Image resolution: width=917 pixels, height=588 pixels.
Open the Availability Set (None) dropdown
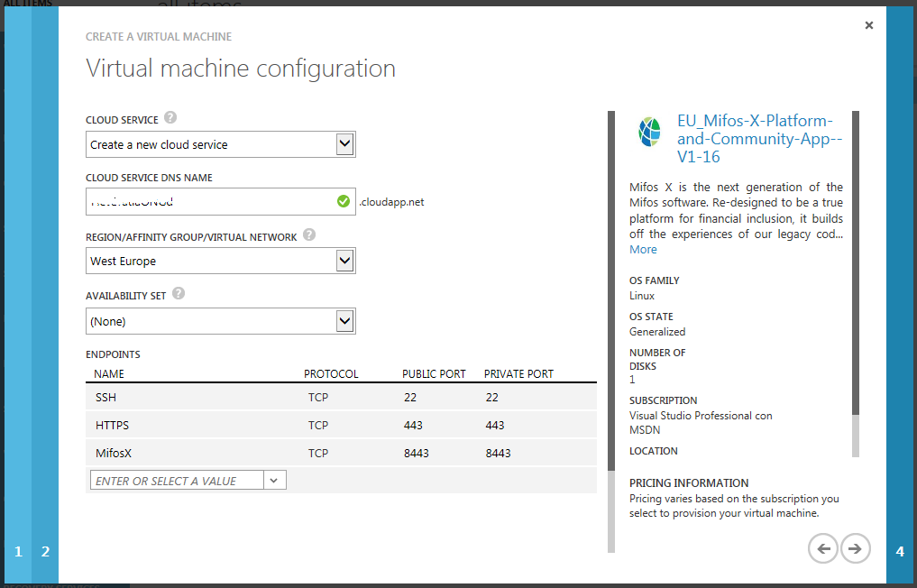click(344, 321)
